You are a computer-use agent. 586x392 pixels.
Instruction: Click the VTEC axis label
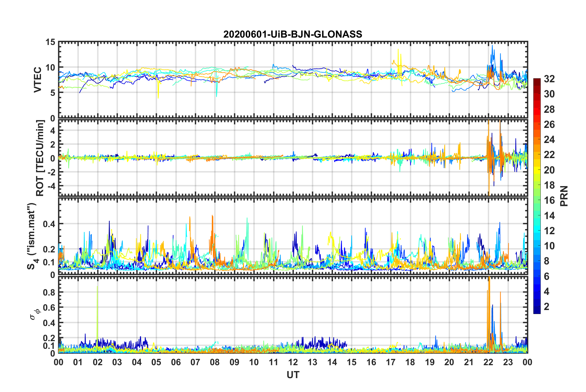[x=38, y=80]
